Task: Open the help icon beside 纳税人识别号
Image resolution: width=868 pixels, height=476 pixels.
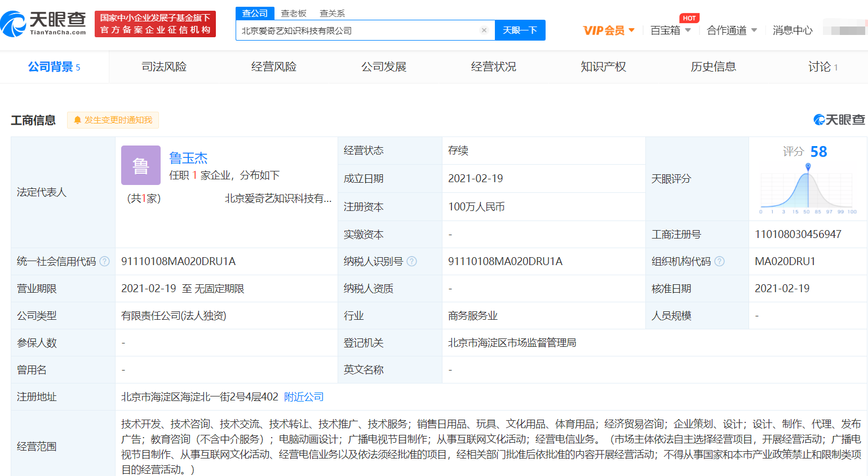Action: click(411, 262)
